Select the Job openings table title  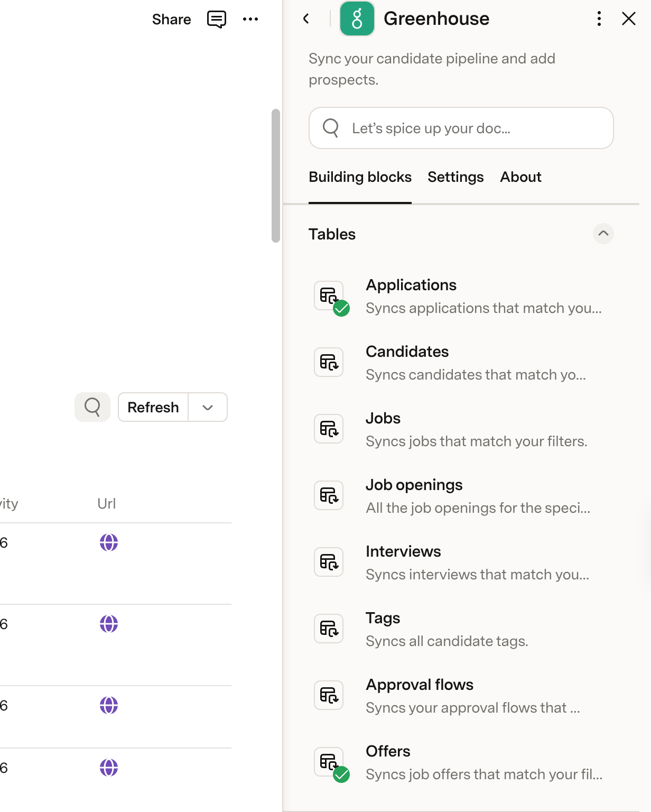click(414, 485)
